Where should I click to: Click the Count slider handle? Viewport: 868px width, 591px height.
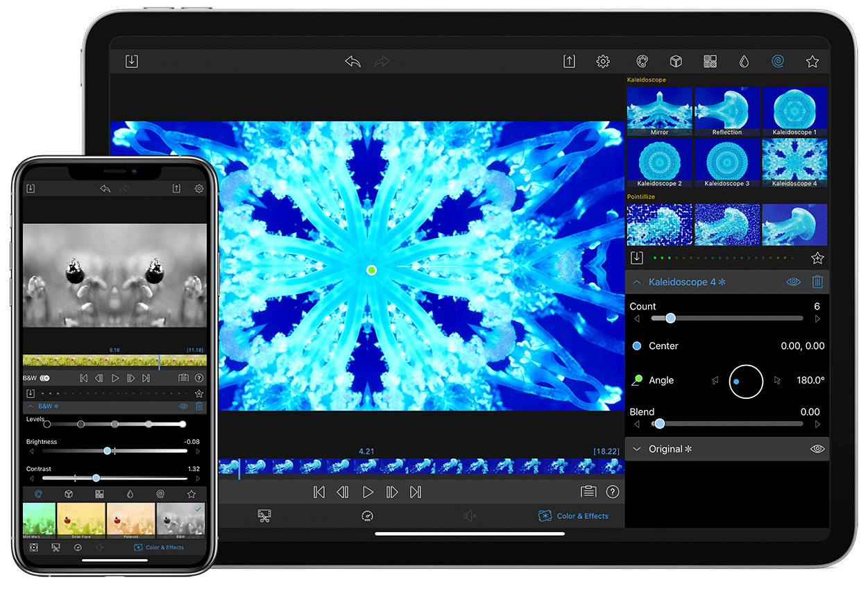click(x=670, y=318)
